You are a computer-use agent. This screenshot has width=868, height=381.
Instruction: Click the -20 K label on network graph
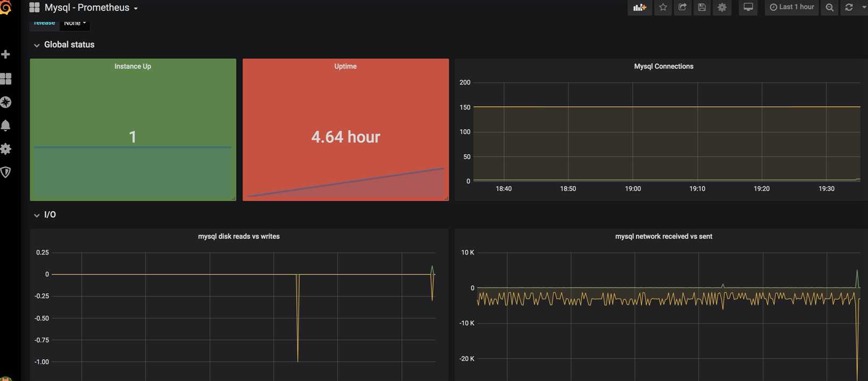(x=466, y=359)
